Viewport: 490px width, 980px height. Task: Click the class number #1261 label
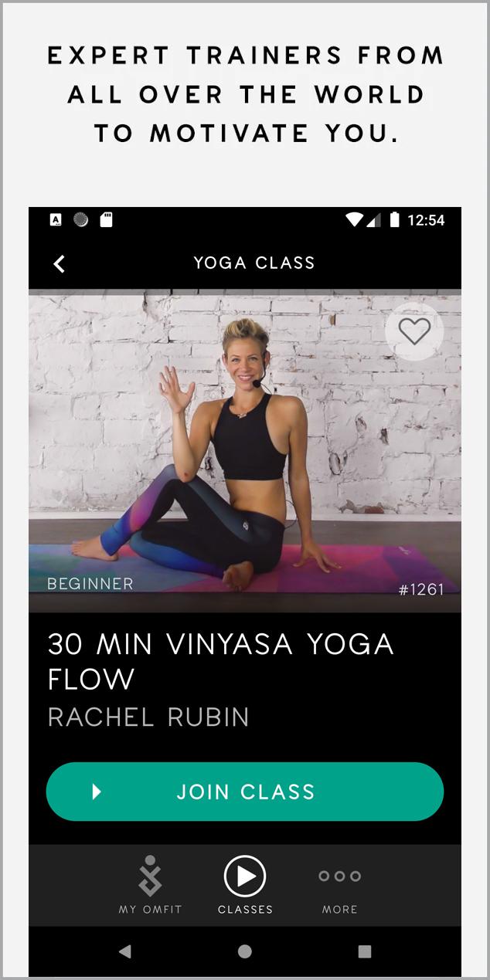(421, 589)
